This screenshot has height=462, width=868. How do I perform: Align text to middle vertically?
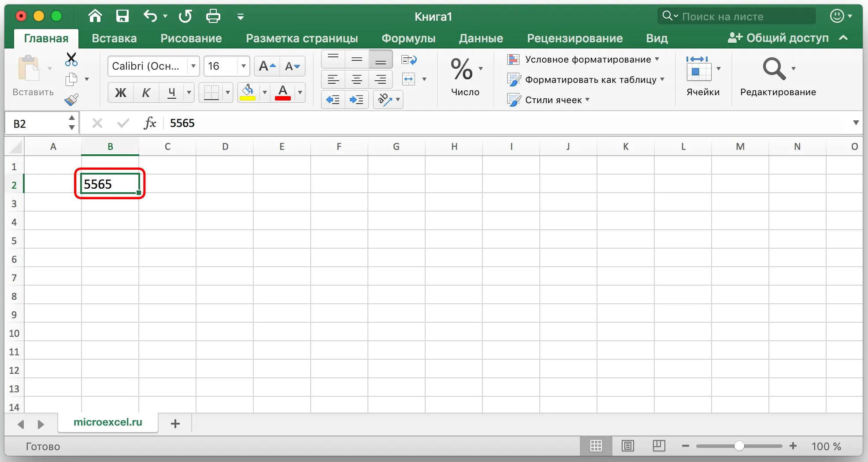coord(357,59)
